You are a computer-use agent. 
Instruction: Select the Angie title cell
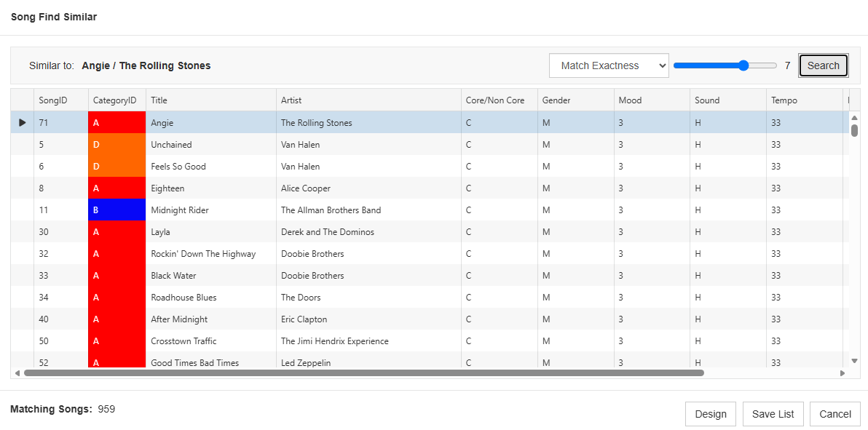coord(211,122)
